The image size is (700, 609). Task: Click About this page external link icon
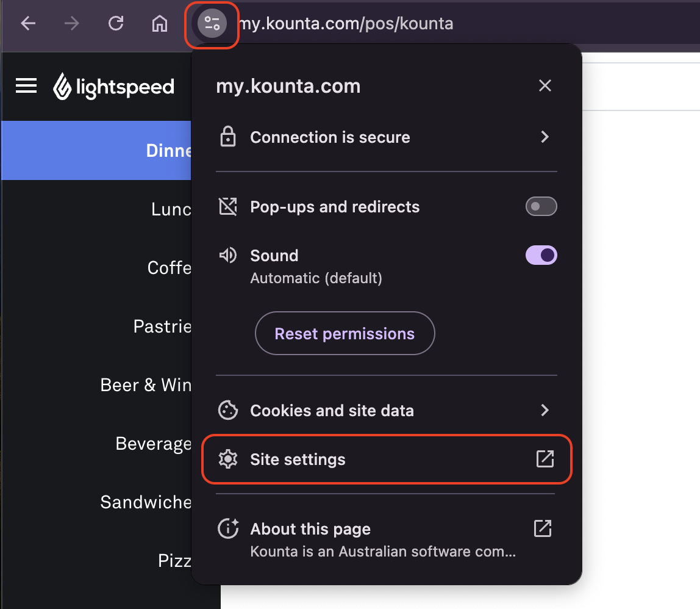pyautogui.click(x=543, y=528)
